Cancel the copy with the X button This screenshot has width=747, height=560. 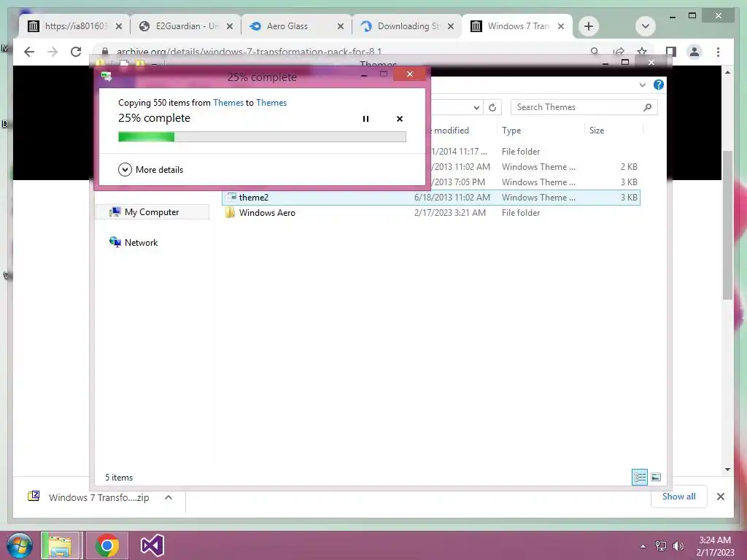coord(400,119)
